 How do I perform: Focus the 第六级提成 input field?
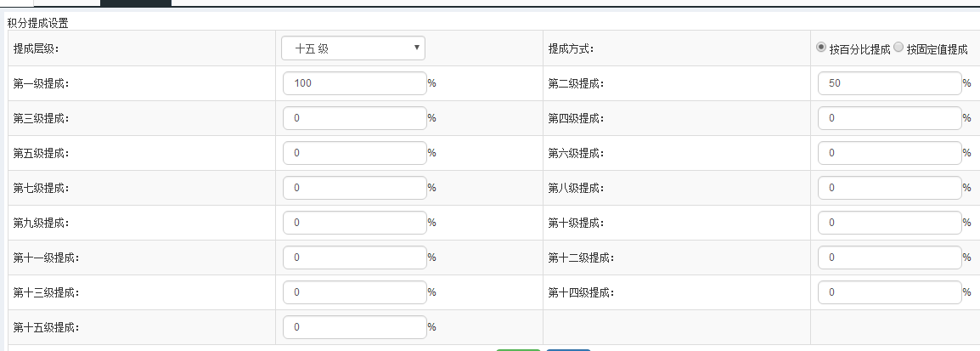click(x=889, y=153)
